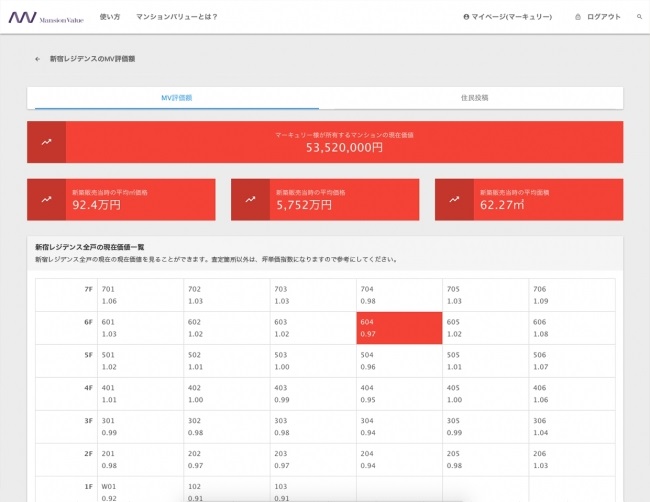Click trend icon on 62.27㎡ card
Viewport: 650px width, 502px height.
(x=454, y=200)
